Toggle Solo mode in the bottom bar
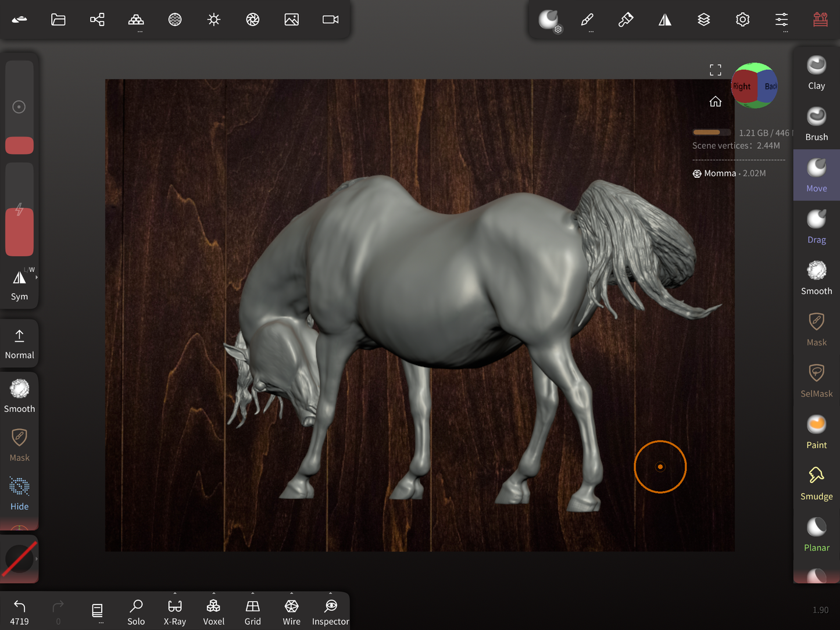 click(136, 612)
